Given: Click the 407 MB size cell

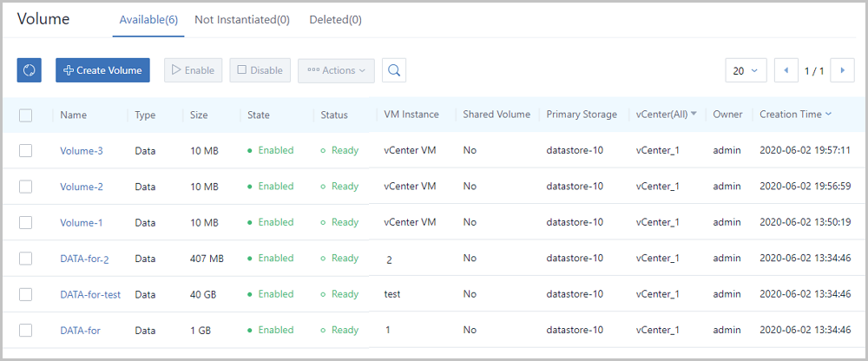Looking at the screenshot, I should [x=207, y=259].
